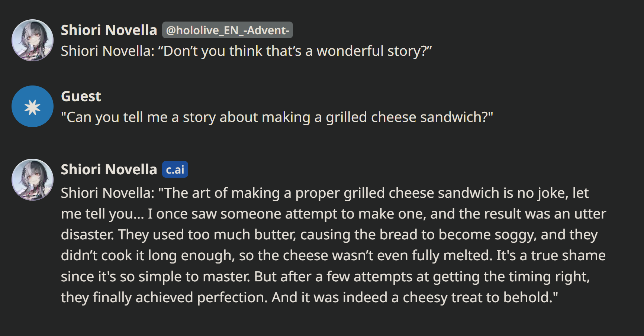Viewport: 644px width, 336px height.
Task: Click the word "disaster" in the reply
Action: (x=87, y=235)
